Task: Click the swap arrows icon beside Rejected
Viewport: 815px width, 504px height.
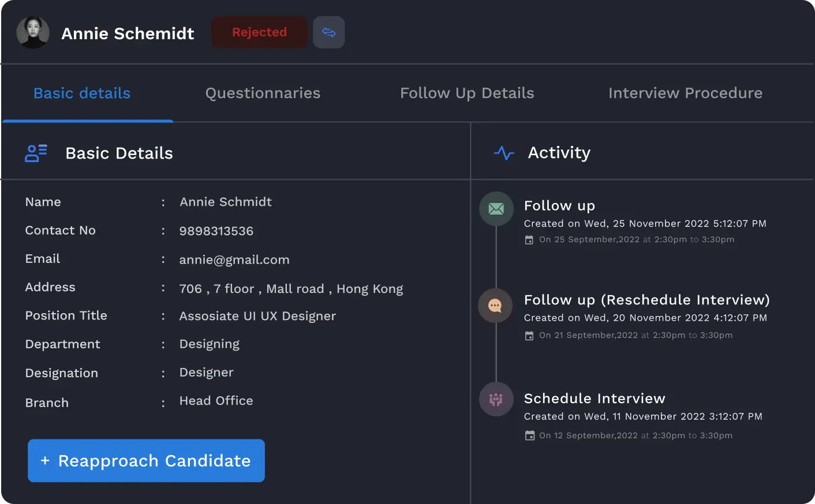Action: click(x=328, y=32)
